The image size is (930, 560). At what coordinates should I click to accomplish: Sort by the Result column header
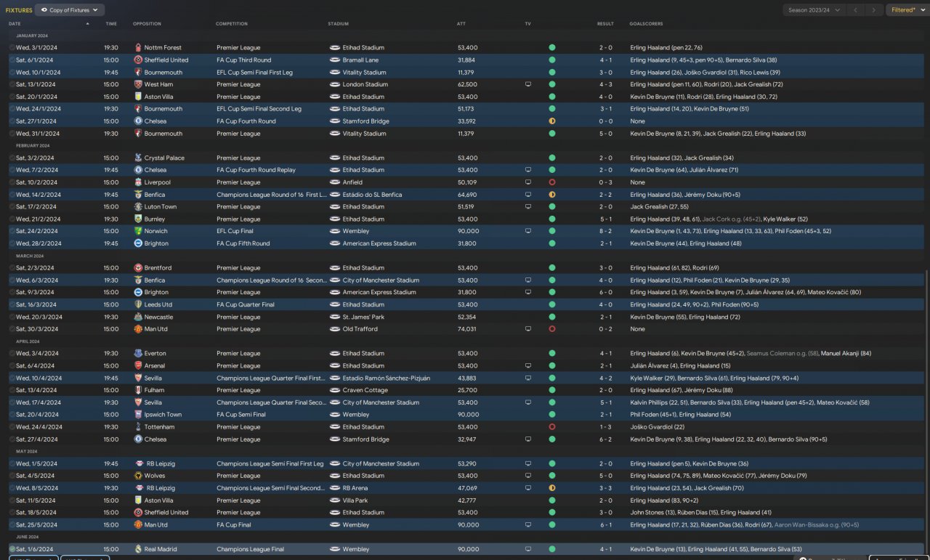605,24
